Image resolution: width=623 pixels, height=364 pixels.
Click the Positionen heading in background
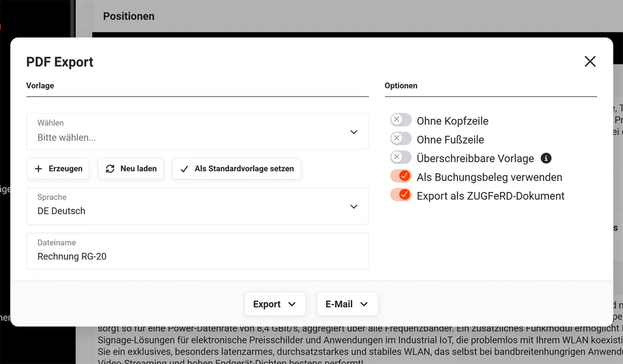pyautogui.click(x=129, y=16)
